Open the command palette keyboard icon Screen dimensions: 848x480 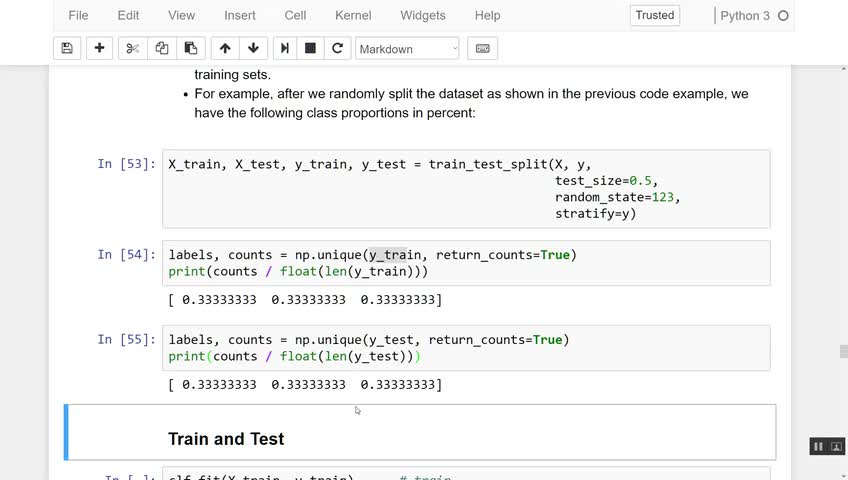click(482, 48)
